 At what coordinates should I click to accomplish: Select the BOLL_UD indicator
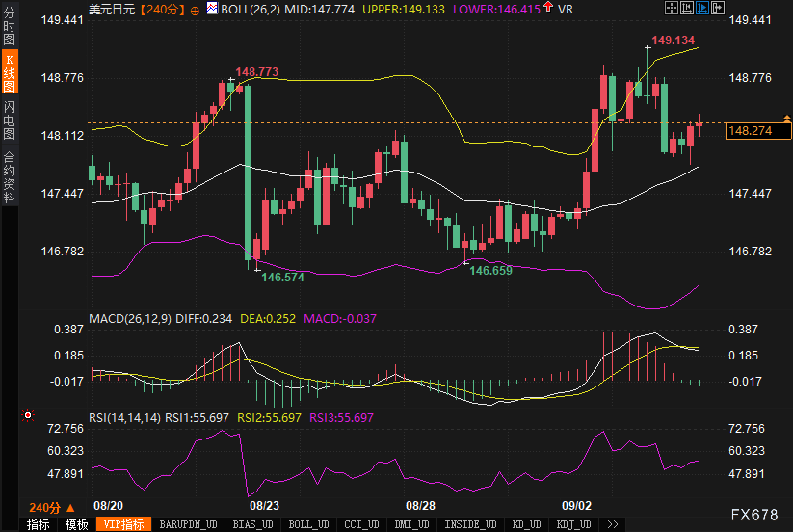[x=308, y=524]
